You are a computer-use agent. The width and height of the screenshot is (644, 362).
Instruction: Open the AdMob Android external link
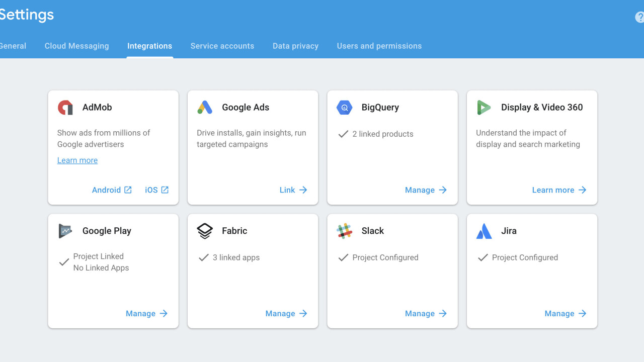(x=112, y=190)
